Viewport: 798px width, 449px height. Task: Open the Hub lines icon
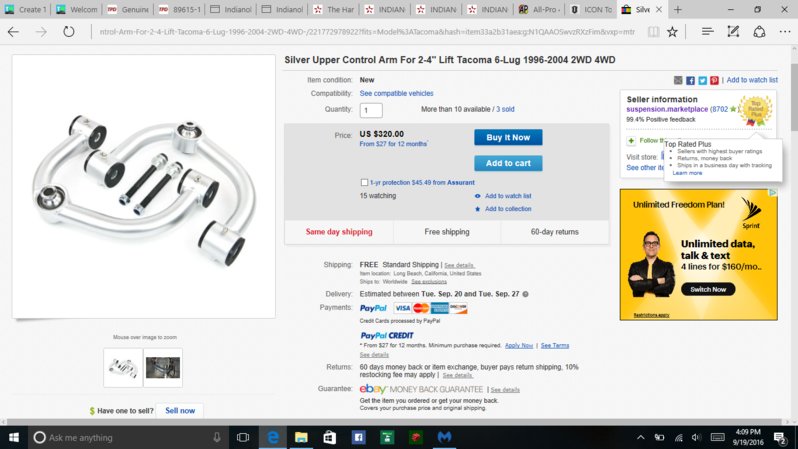[x=707, y=32]
